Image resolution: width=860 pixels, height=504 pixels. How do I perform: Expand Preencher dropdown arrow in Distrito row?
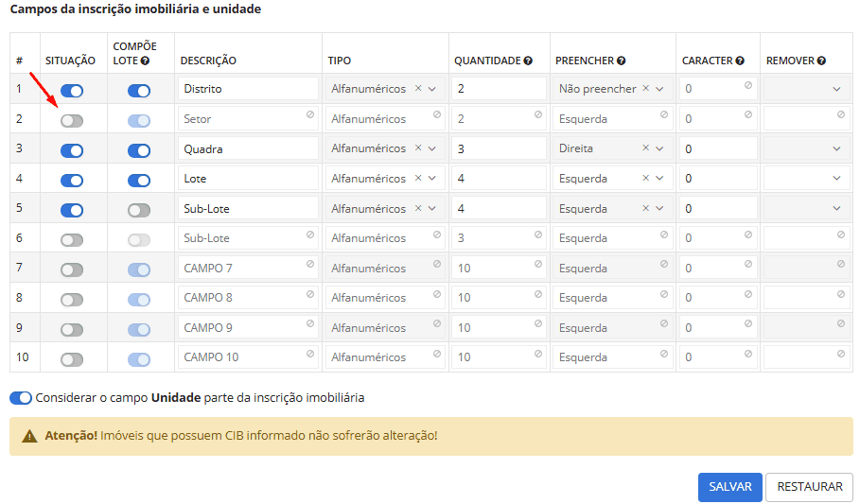(659, 89)
